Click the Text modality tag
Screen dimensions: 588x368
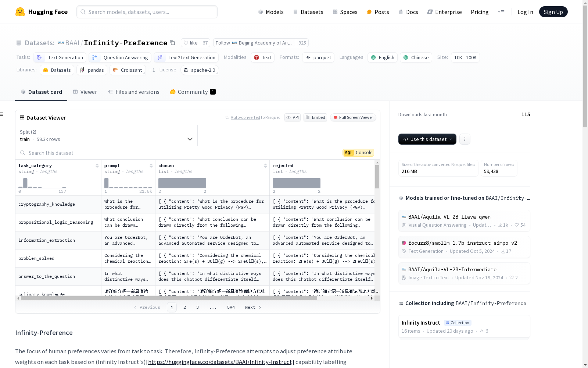pyautogui.click(x=263, y=57)
